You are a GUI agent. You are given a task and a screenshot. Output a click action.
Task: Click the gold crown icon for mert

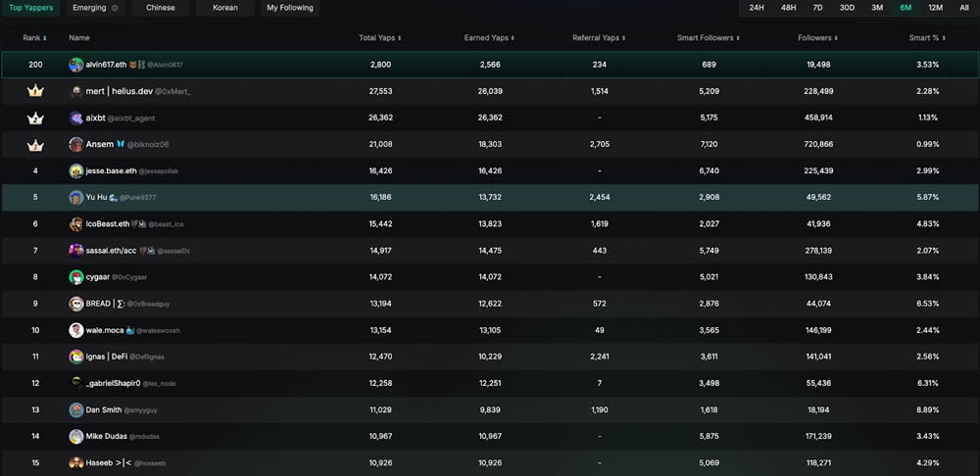(35, 91)
